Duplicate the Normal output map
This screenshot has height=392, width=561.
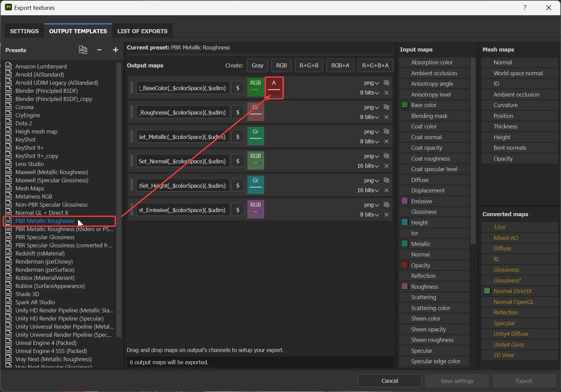(386, 156)
